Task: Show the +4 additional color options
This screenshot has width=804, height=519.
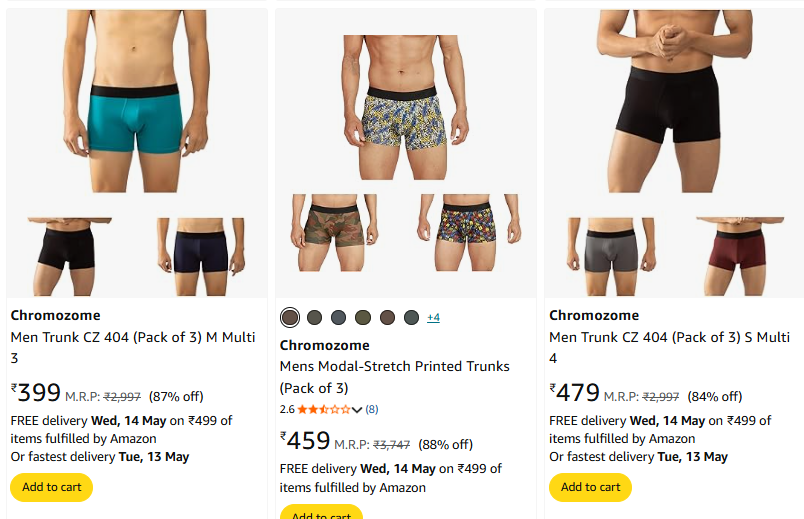Action: point(433,318)
